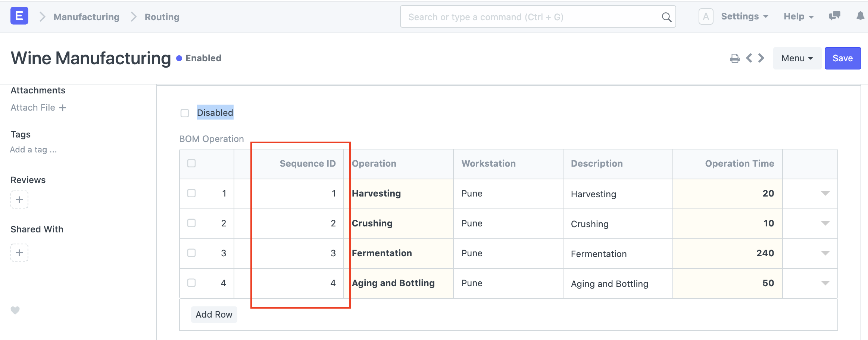Click Crushing description cell

618,223
